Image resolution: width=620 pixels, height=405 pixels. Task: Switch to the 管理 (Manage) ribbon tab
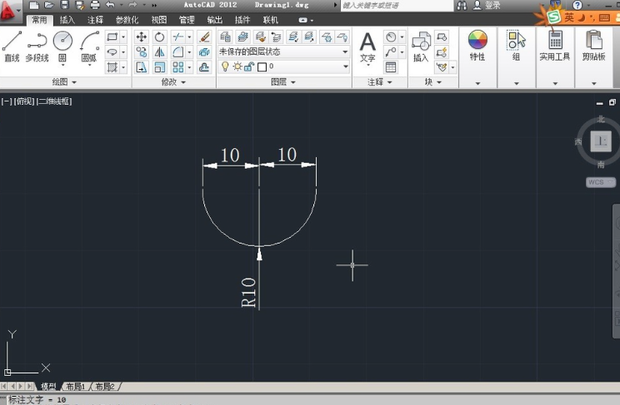coord(187,20)
